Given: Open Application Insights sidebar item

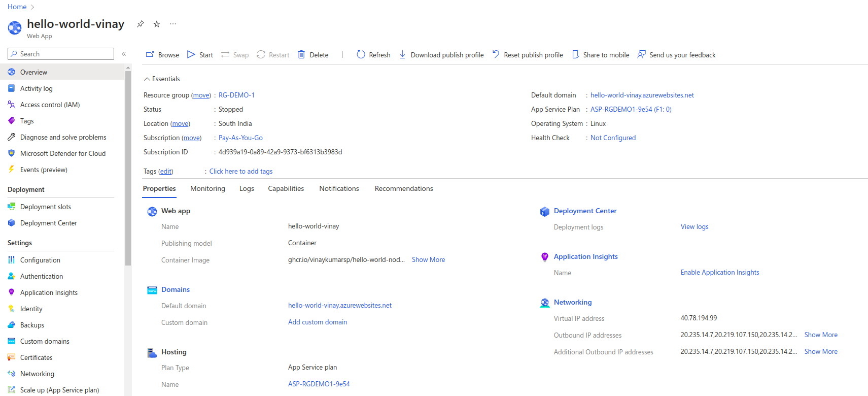Looking at the screenshot, I should (62, 292).
